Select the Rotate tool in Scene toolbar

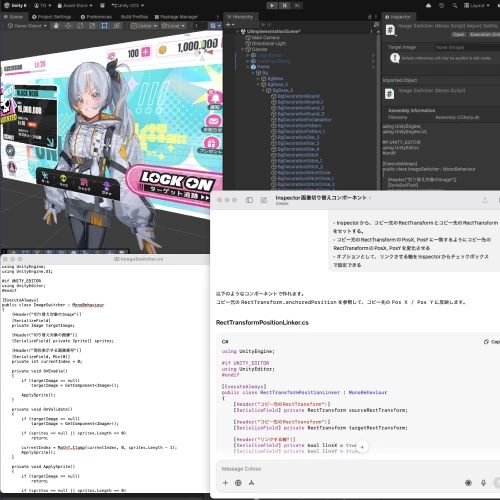[x=80, y=26]
